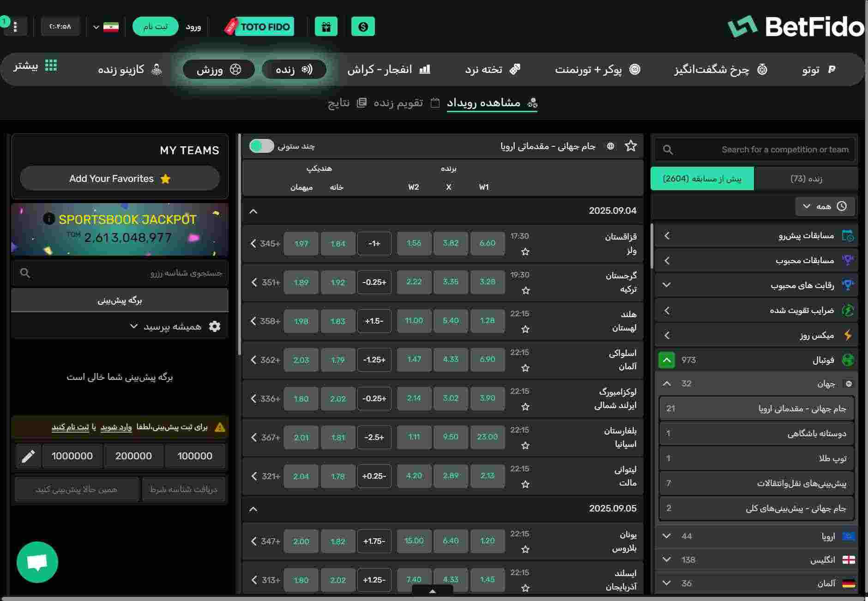Screen dimensions: 868x601
Task: Click the three-dot menu icon at top left
Action: point(15,27)
